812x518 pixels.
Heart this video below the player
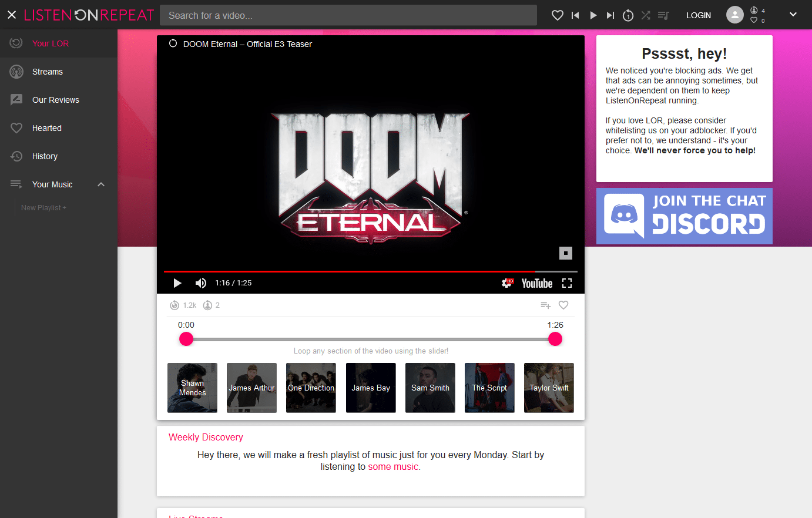coord(563,305)
